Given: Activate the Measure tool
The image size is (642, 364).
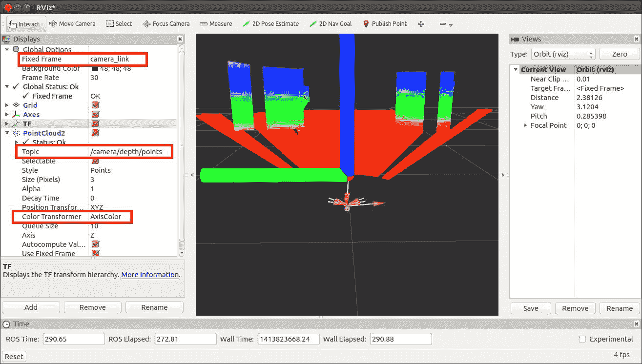Looking at the screenshot, I should coord(215,24).
